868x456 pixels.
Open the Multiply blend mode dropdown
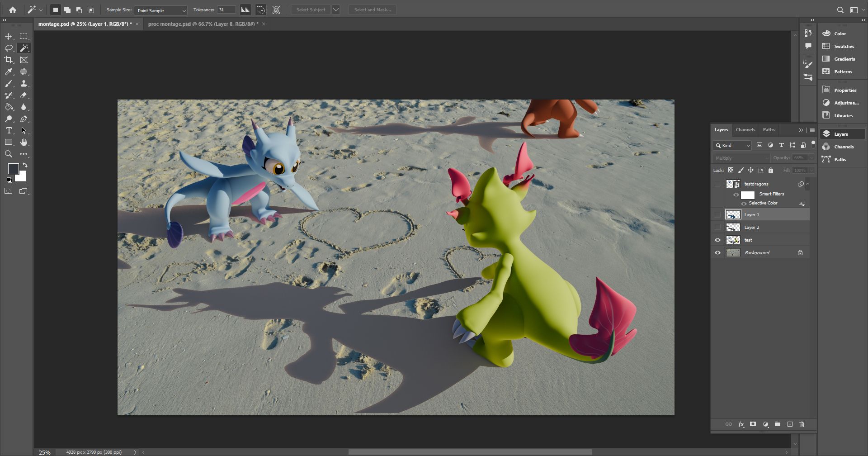click(x=741, y=158)
